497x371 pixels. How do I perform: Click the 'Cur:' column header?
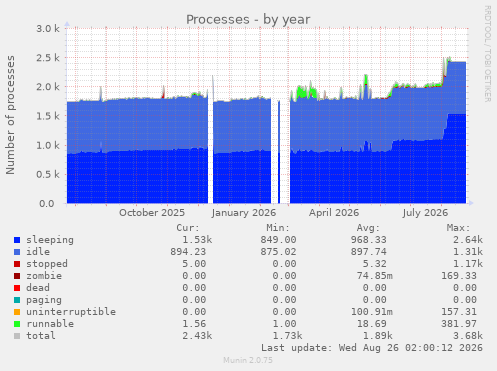coord(188,228)
